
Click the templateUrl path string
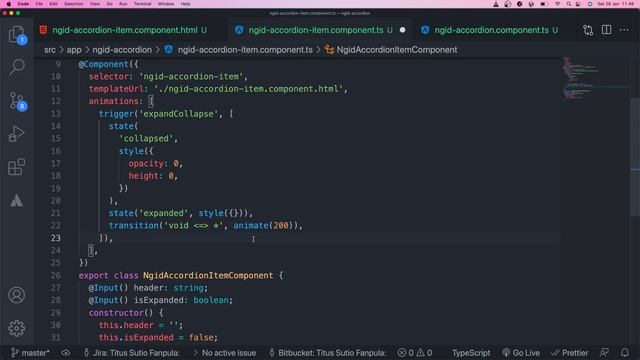point(248,89)
